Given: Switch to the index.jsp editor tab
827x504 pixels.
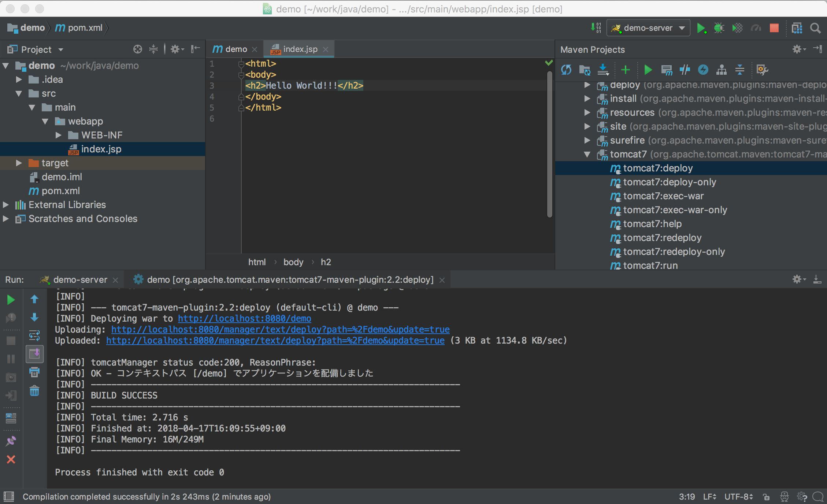Looking at the screenshot, I should [300, 49].
